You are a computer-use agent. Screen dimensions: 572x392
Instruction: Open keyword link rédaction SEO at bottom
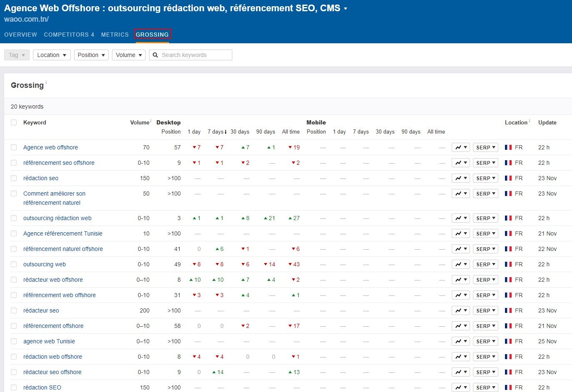42,387
